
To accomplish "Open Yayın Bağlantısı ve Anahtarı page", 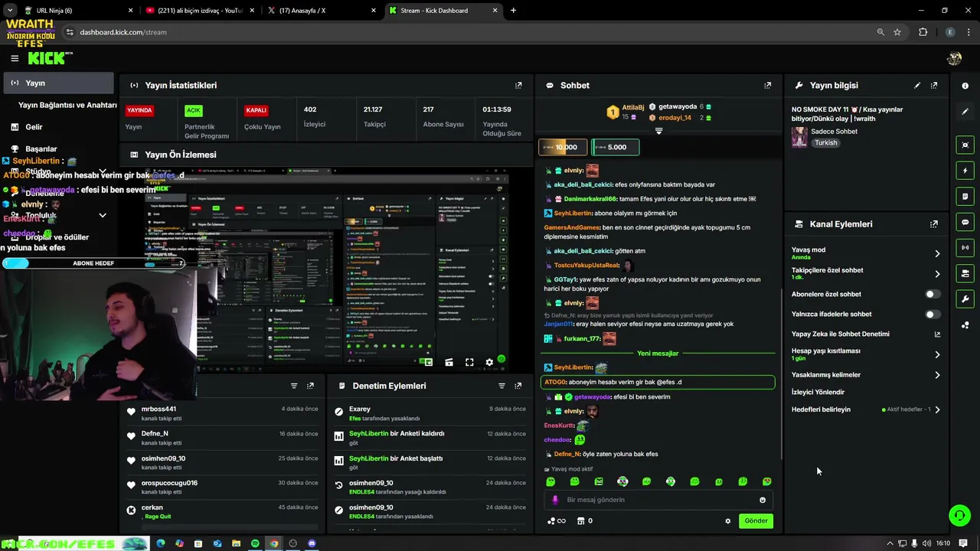I will coord(67,105).
